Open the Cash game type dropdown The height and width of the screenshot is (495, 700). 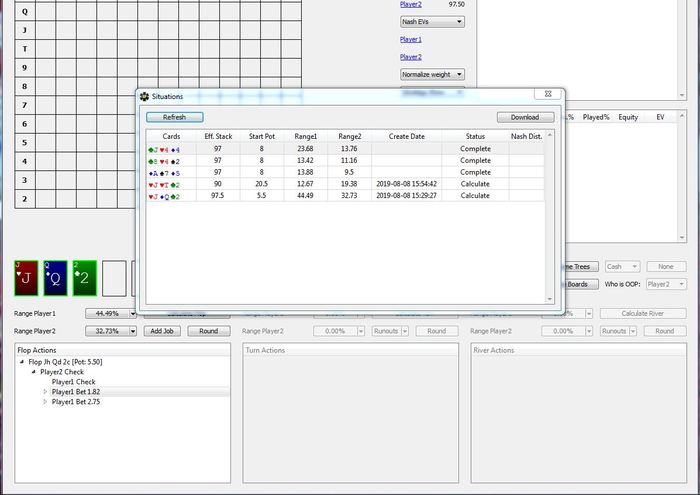(x=622, y=266)
